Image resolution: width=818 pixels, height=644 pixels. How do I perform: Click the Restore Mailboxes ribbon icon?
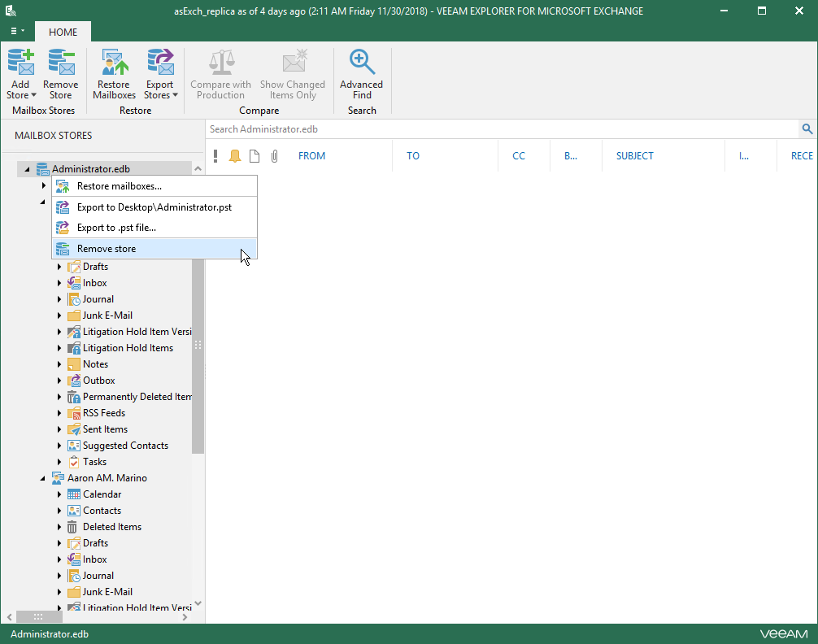click(115, 62)
